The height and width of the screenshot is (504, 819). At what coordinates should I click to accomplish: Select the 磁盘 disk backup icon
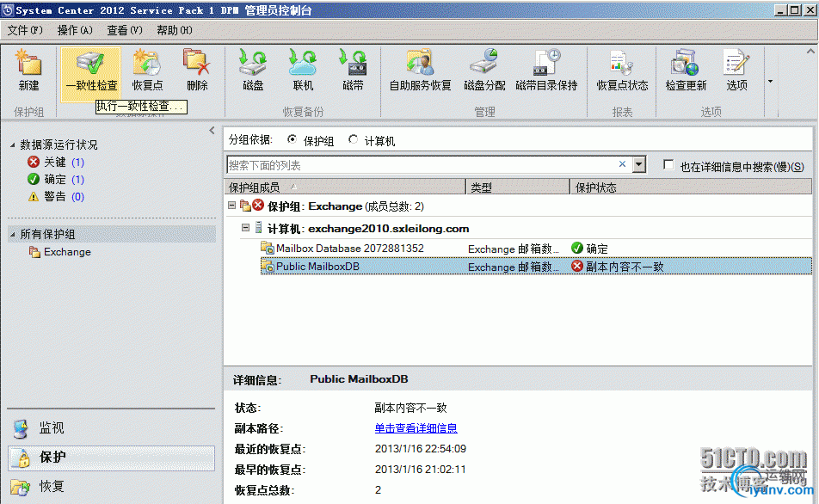pos(253,63)
